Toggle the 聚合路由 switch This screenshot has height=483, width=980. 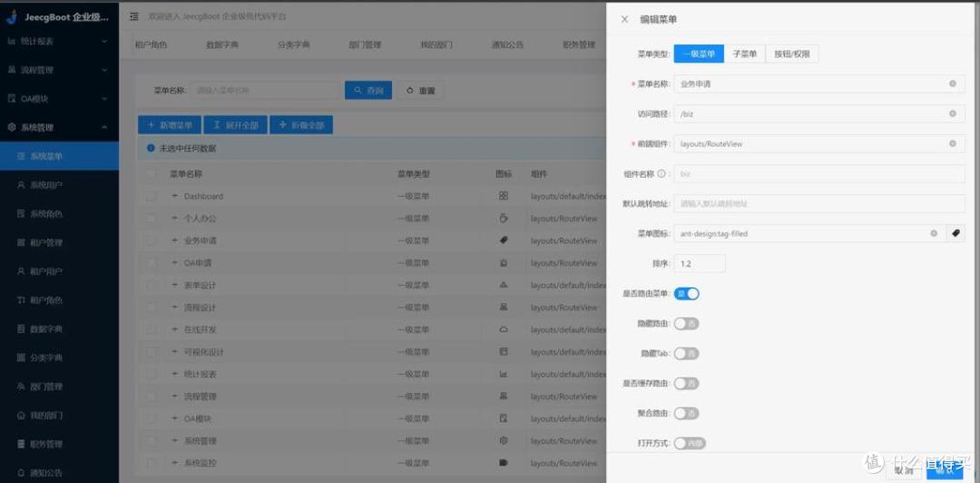coord(686,413)
